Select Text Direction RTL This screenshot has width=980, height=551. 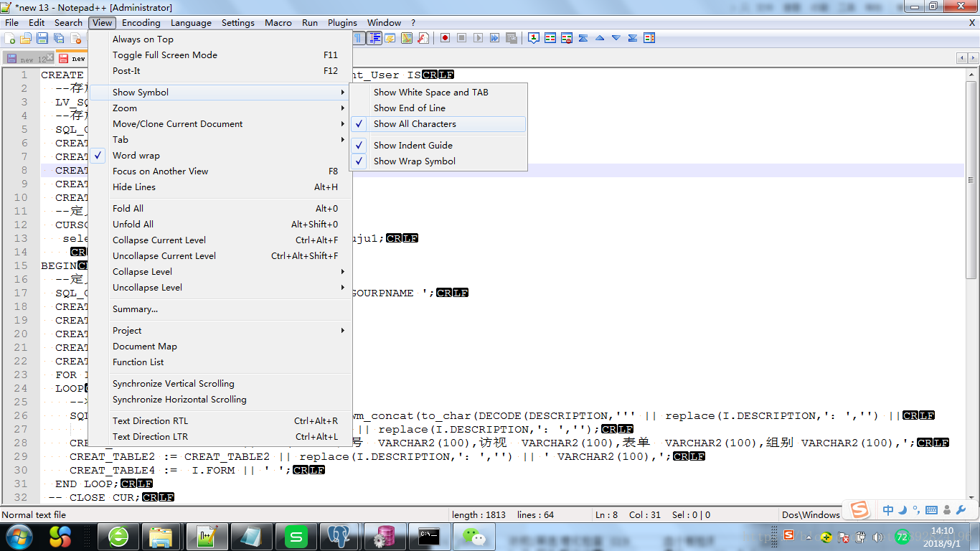(x=221, y=420)
